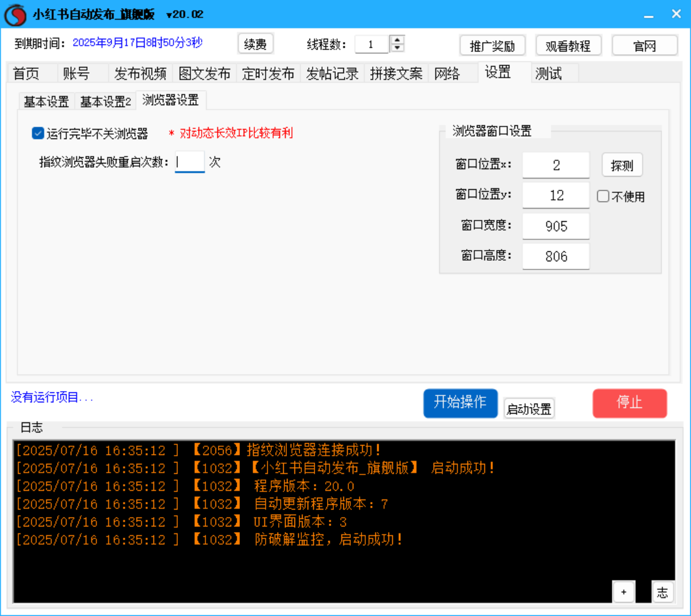Click the 窗口位置x input field
This screenshot has width=691, height=616.
[556, 165]
